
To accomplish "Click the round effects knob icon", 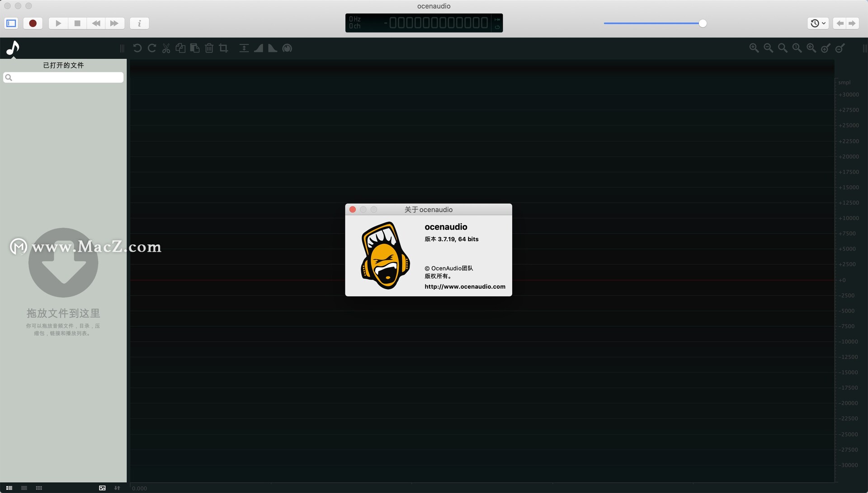I will [x=287, y=48].
